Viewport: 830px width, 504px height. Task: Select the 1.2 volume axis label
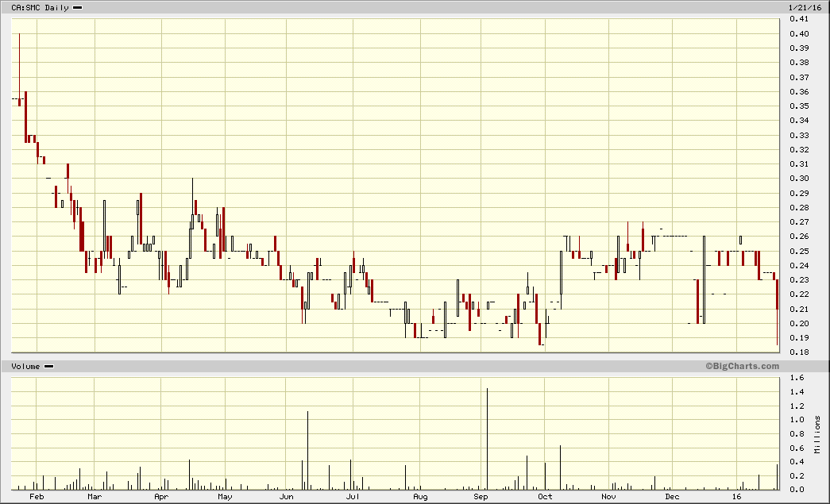point(797,406)
